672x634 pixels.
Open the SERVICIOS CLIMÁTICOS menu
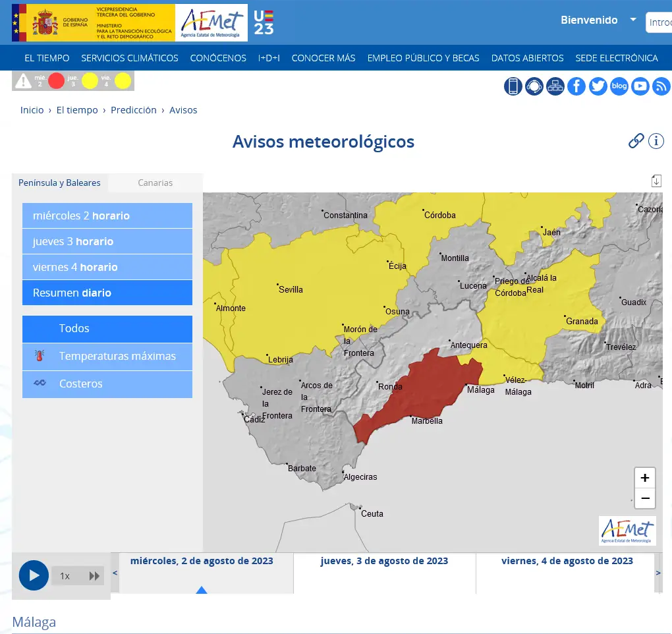point(130,58)
